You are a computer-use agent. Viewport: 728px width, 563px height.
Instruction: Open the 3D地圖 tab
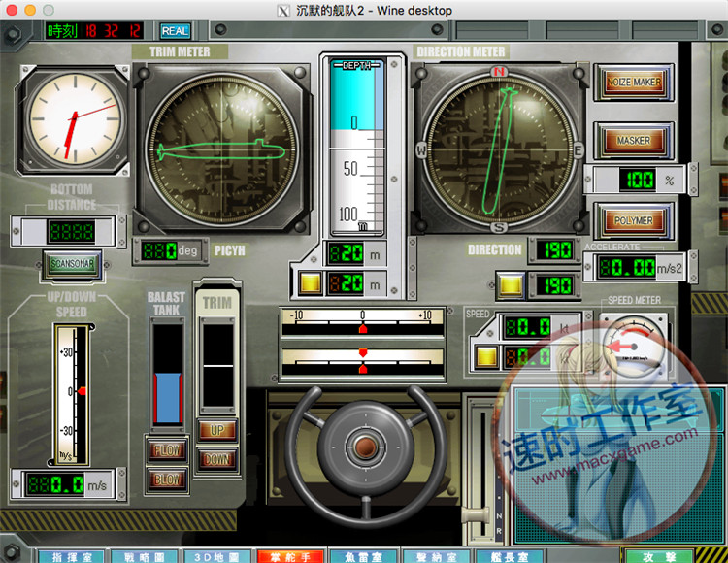tap(216, 556)
